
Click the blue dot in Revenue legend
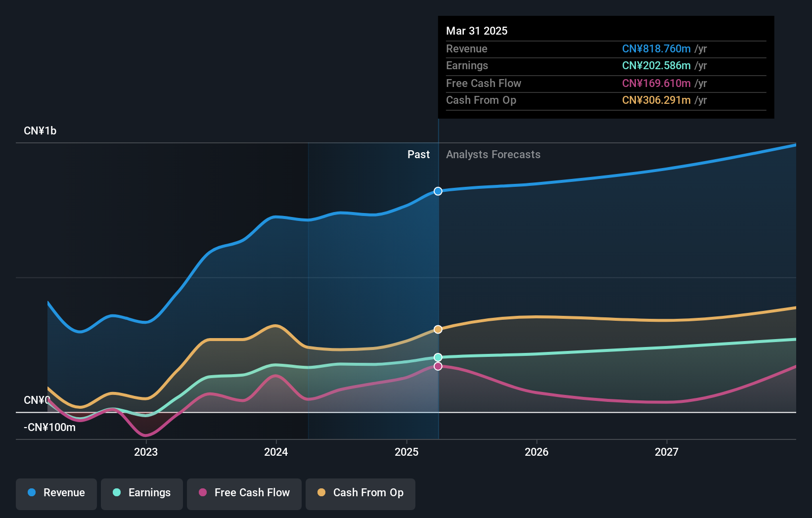pos(32,492)
